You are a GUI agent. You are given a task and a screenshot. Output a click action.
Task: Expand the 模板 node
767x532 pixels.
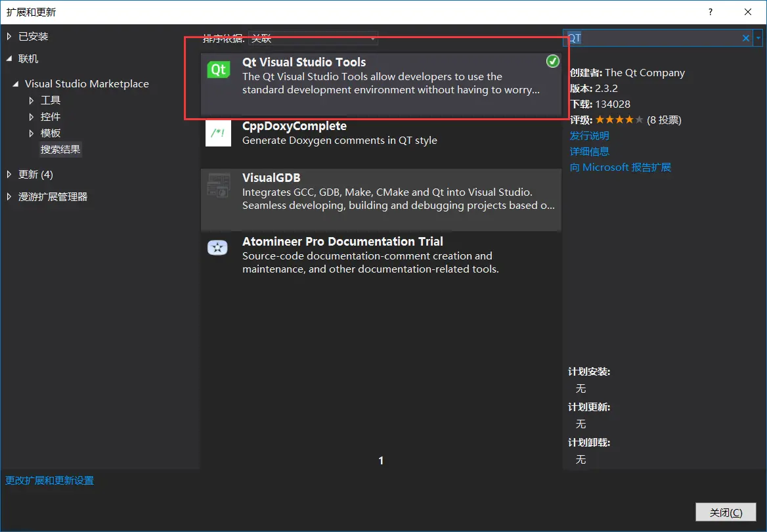pos(32,133)
